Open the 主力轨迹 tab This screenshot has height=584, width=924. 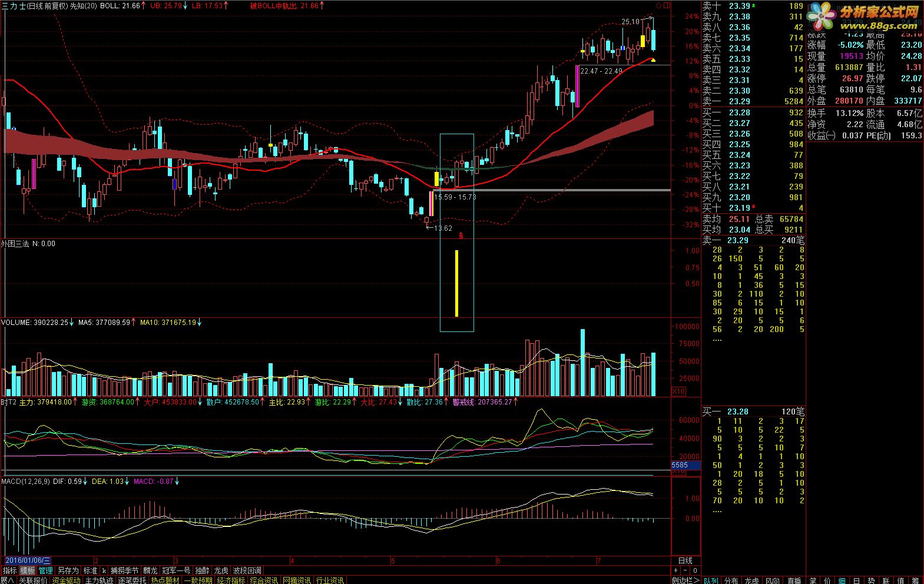(99, 580)
